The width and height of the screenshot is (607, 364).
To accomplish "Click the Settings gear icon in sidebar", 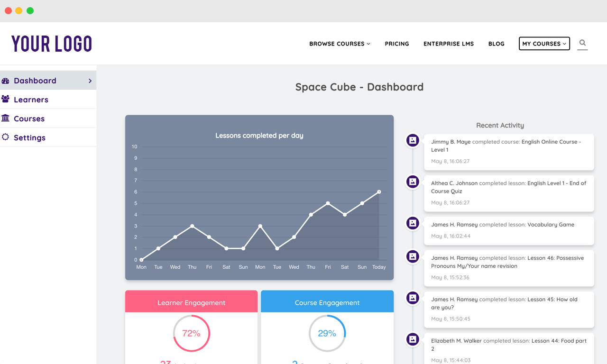I will 6,137.
